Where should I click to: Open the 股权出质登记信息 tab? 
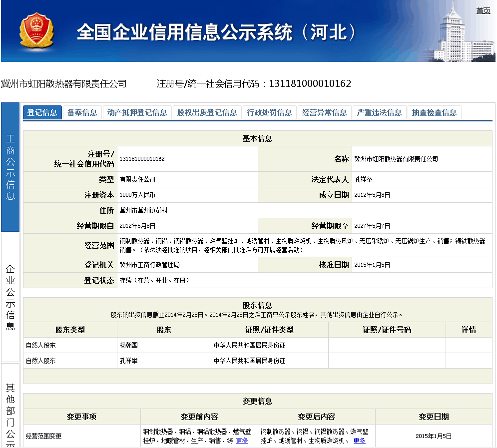coord(207,112)
